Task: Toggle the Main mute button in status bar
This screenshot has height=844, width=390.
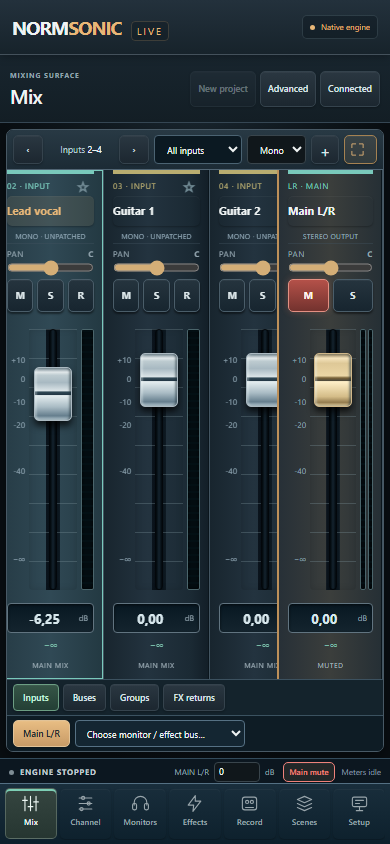Action: pos(309,772)
